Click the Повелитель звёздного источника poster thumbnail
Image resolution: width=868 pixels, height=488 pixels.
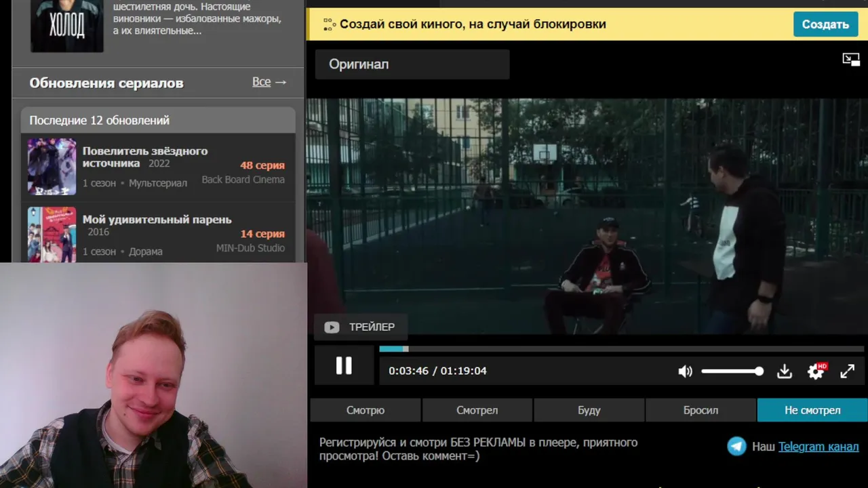click(x=52, y=167)
